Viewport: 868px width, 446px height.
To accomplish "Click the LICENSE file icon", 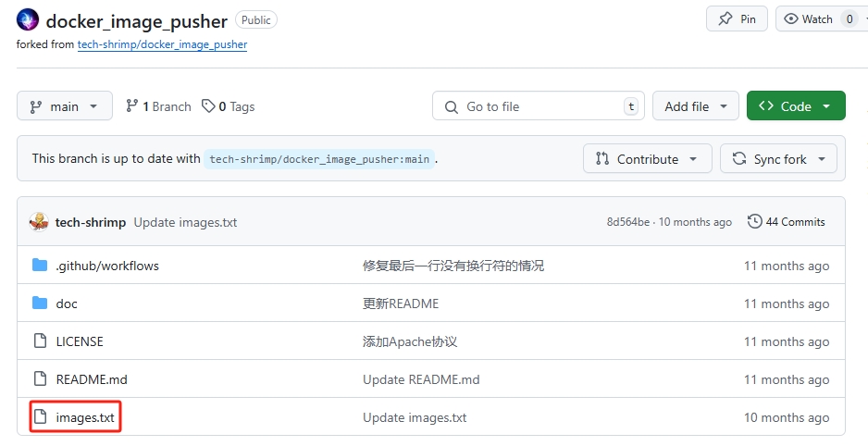I will 40,341.
